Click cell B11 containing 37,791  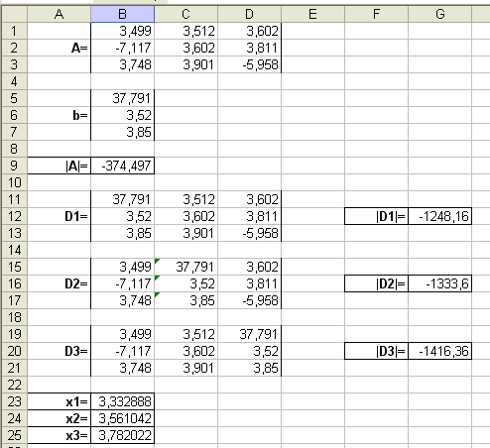pyautogui.click(x=122, y=199)
